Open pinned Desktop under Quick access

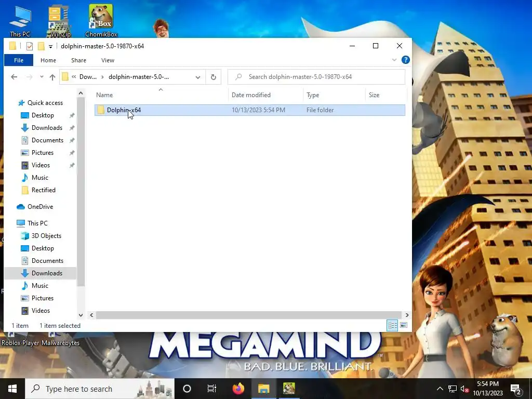coord(43,115)
